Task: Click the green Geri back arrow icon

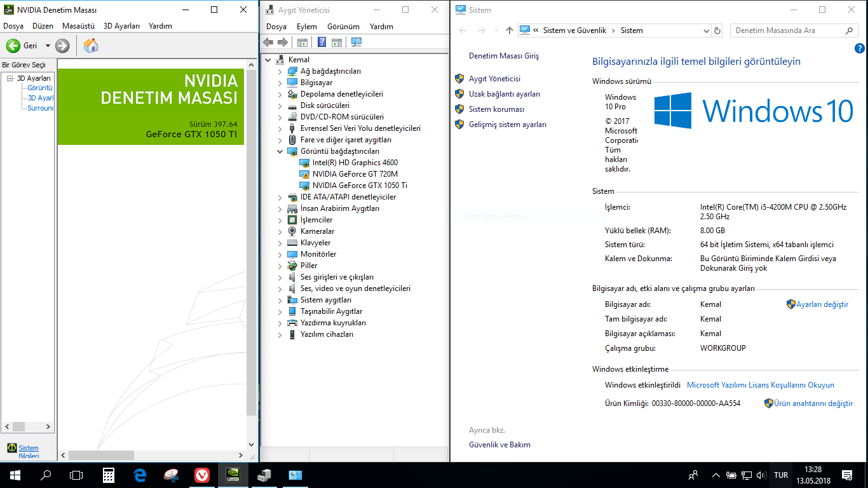Action: coord(13,46)
